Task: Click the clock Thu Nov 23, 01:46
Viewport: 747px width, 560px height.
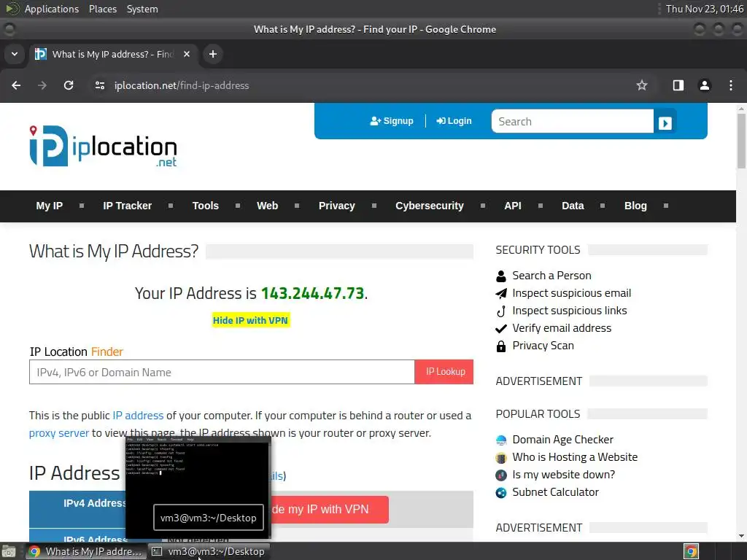Action: (x=704, y=9)
